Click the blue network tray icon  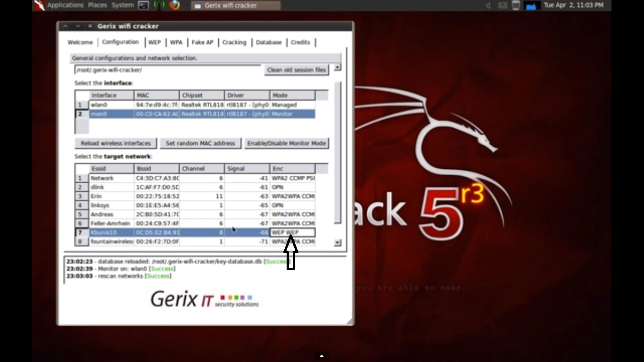pos(531,6)
